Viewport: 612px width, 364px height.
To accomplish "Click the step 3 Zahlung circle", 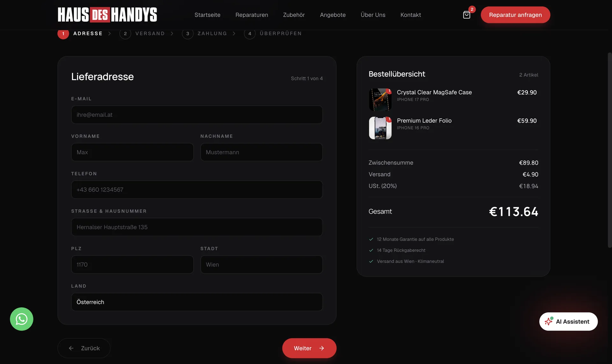I will click(x=188, y=33).
